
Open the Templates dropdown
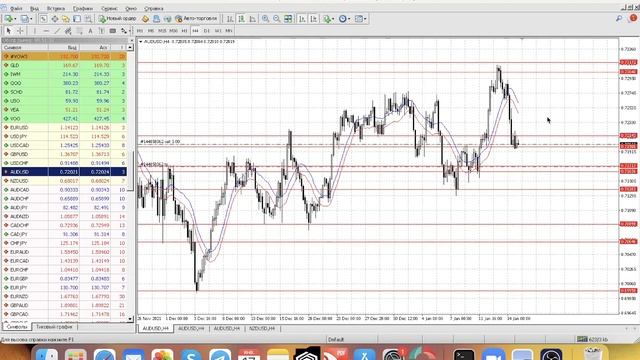point(365,19)
